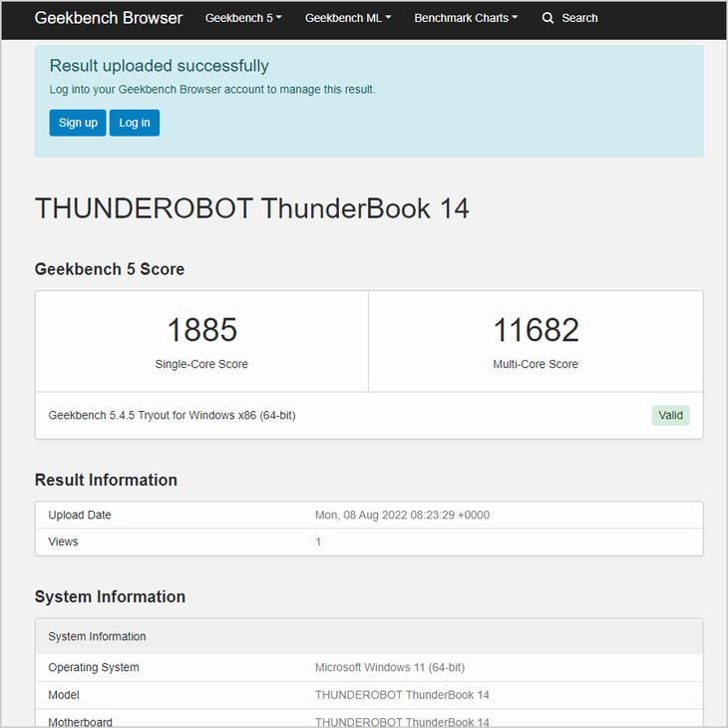Select Microsoft Windows 11 (64-bit) value
Viewport: 728px width, 728px height.
pyautogui.click(x=390, y=667)
